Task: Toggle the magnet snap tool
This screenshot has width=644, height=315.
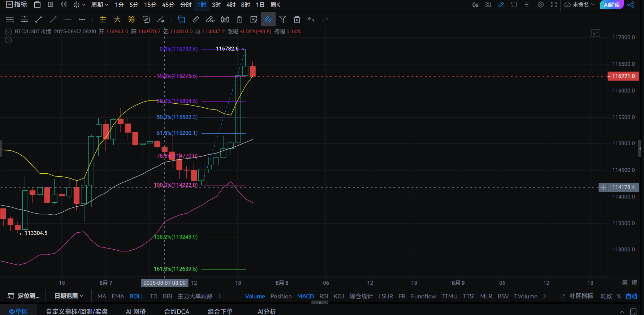Action: [268, 20]
